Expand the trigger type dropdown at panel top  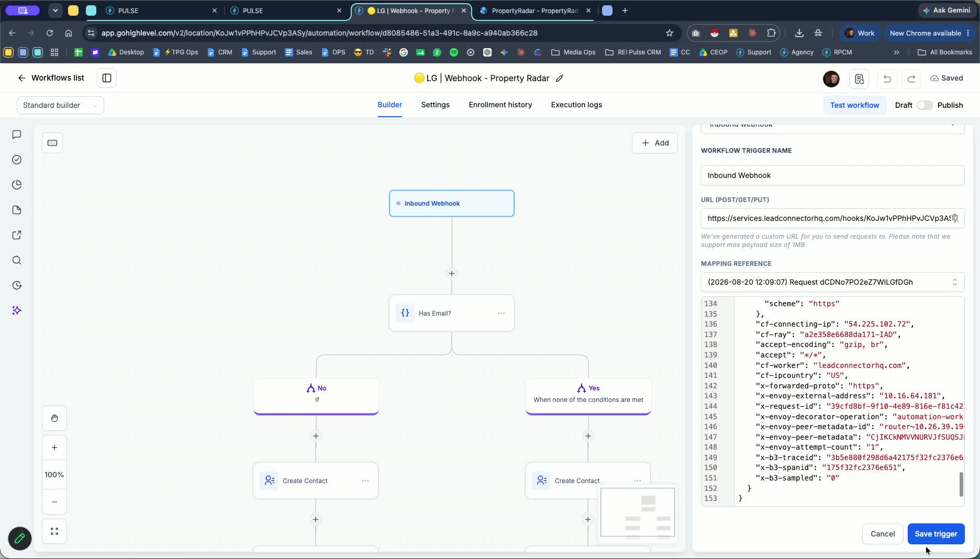832,127
